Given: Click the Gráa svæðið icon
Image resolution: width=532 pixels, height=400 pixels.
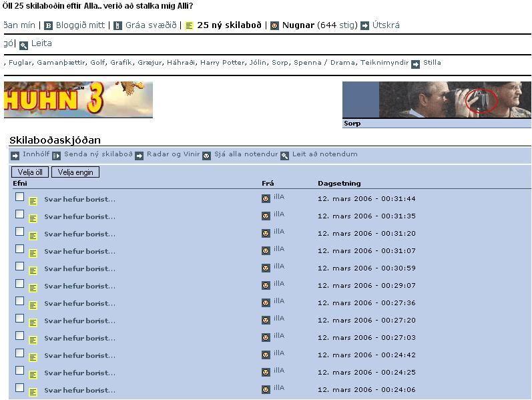Looking at the screenshot, I should tap(117, 26).
